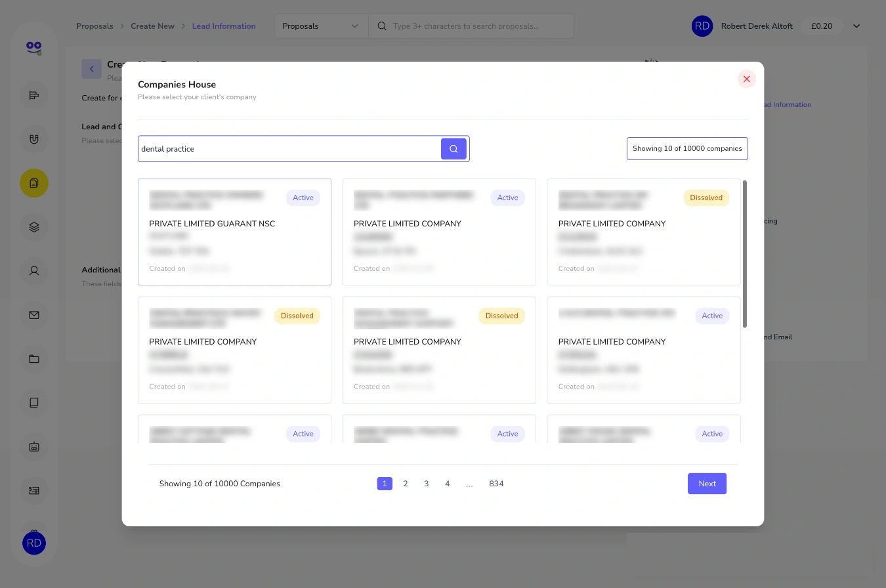The height and width of the screenshot is (588, 886).
Task: Click the Active badge in second card row
Action: [x=712, y=316]
